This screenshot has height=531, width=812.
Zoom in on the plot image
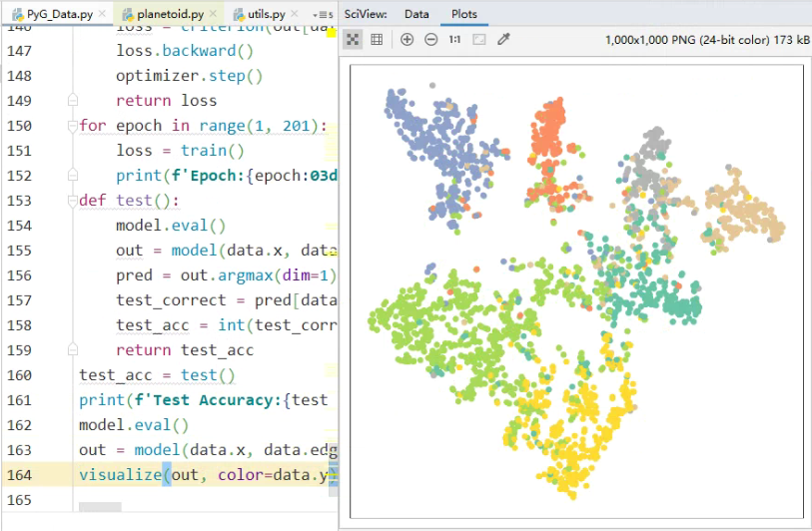[407, 39]
